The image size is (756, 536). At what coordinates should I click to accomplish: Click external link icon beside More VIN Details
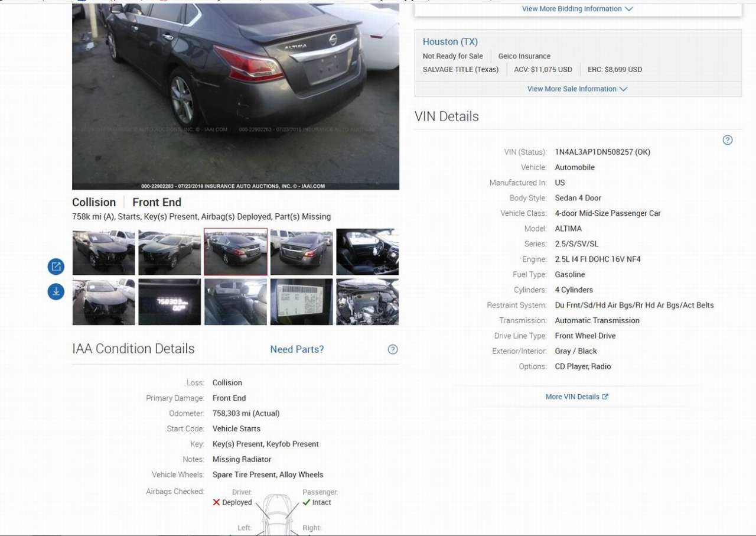point(605,397)
